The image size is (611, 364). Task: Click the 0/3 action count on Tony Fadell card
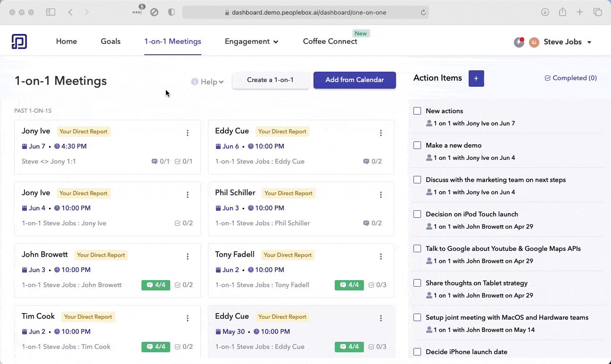378,285
